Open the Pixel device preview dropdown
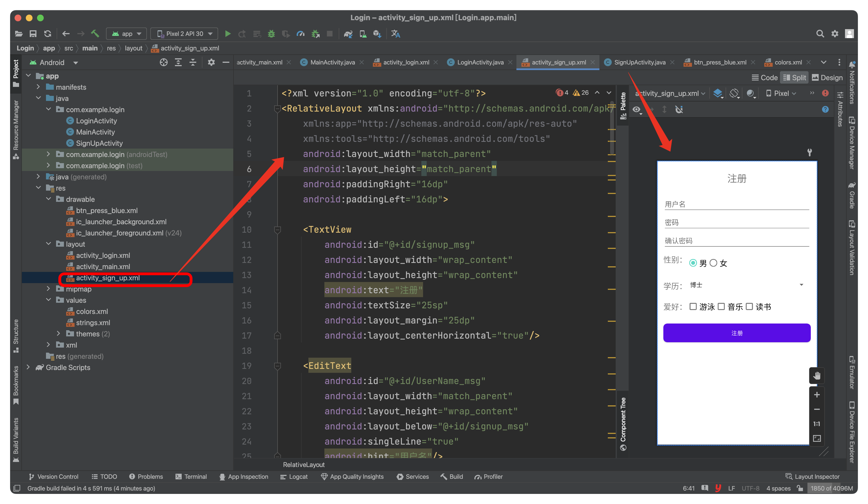 click(x=781, y=93)
